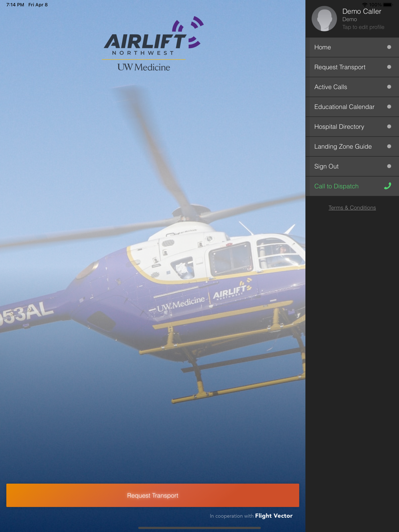Tap Call to Dispatch

352,186
